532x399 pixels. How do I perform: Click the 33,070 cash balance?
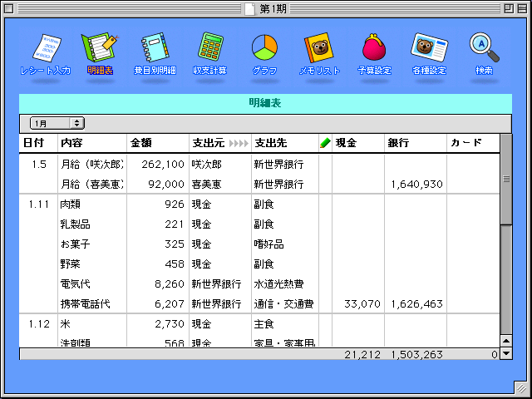[x=362, y=303]
